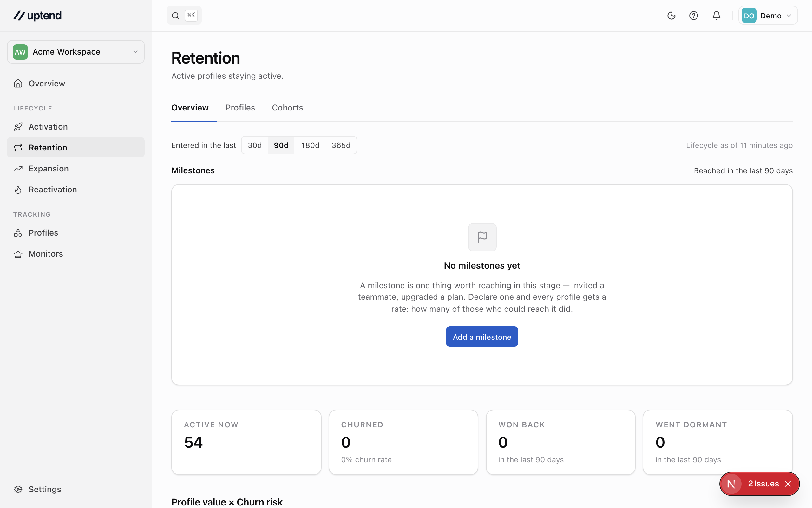812x508 pixels.
Task: Click the flag icon above No milestones yet
Action: 482,237
